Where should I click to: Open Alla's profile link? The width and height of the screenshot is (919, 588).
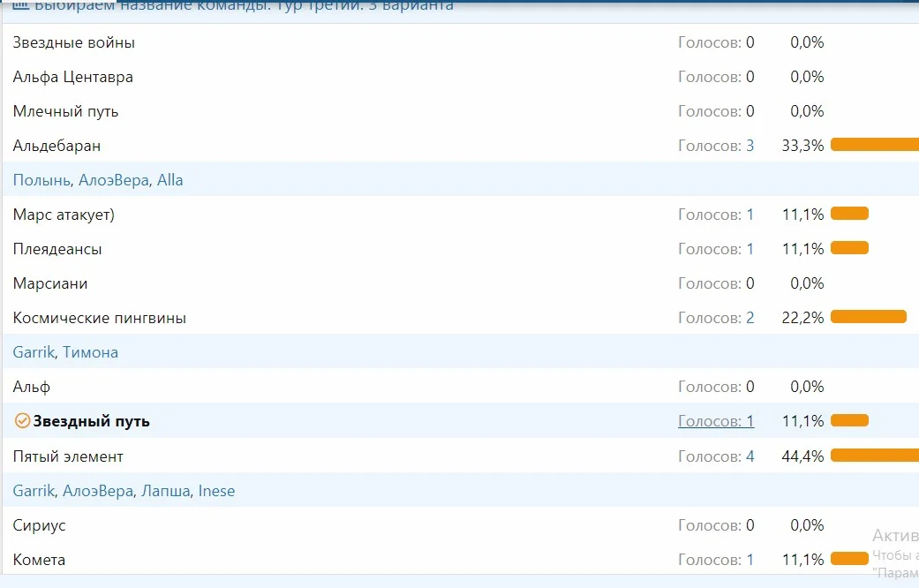[x=170, y=180]
